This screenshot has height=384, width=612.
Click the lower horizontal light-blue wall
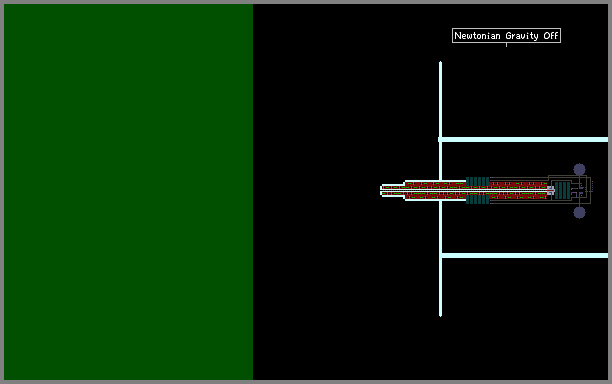coord(525,256)
